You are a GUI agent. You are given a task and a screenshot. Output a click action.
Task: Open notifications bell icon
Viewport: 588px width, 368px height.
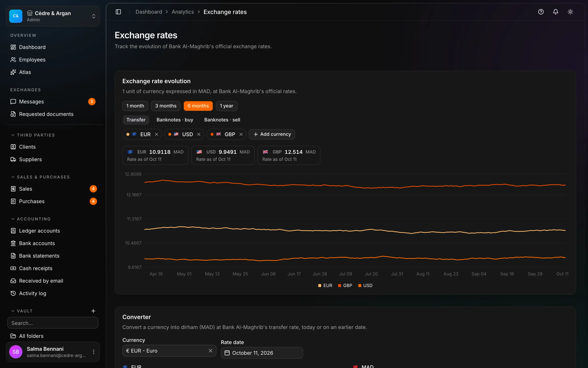click(x=555, y=12)
